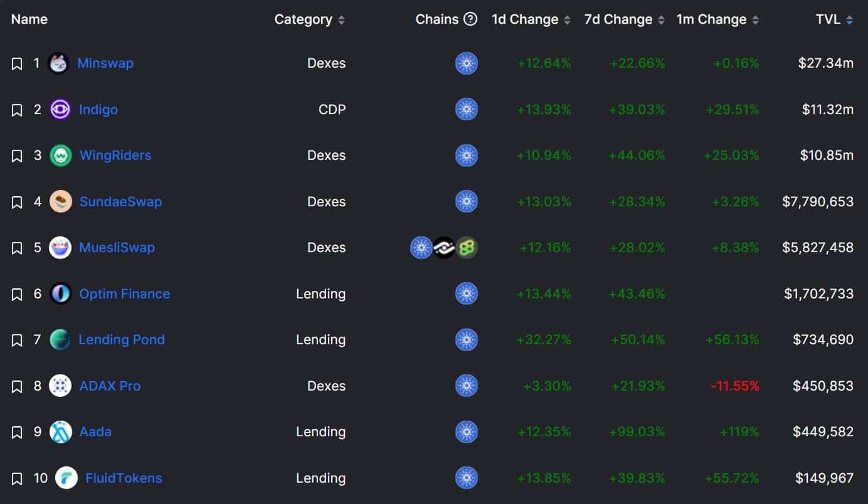Sort by 1m Change column header
868x504 pixels.
pyautogui.click(x=718, y=19)
